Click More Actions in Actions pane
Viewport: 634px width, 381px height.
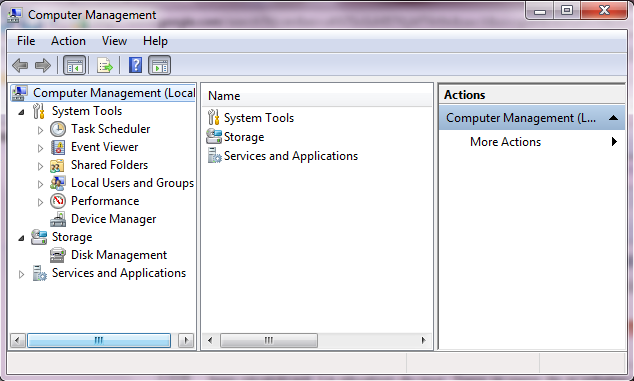pyautogui.click(x=505, y=142)
